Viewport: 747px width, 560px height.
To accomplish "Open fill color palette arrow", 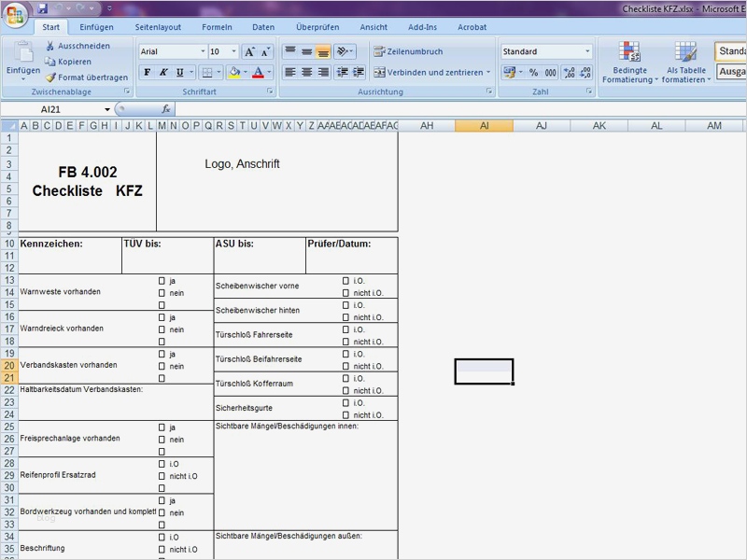I will click(x=246, y=73).
